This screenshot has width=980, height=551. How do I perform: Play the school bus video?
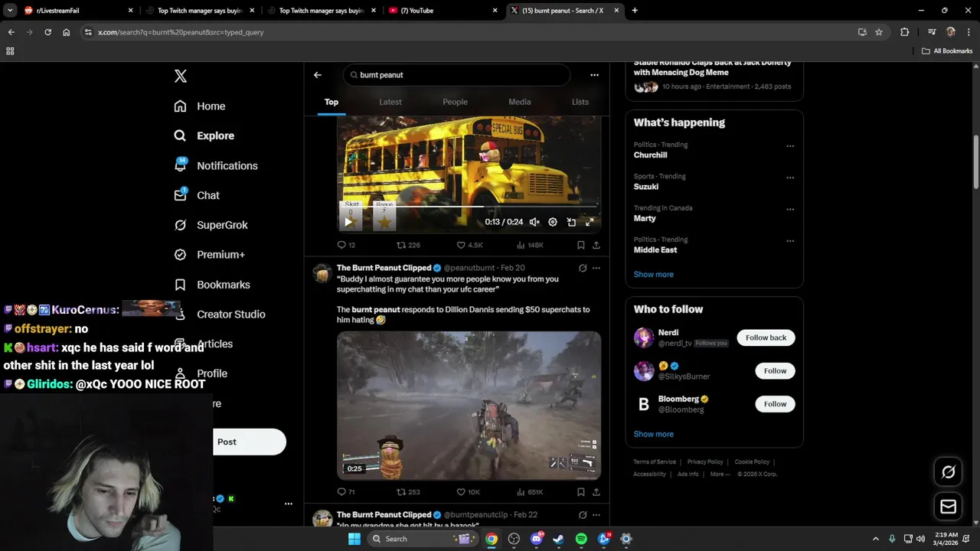(x=348, y=222)
